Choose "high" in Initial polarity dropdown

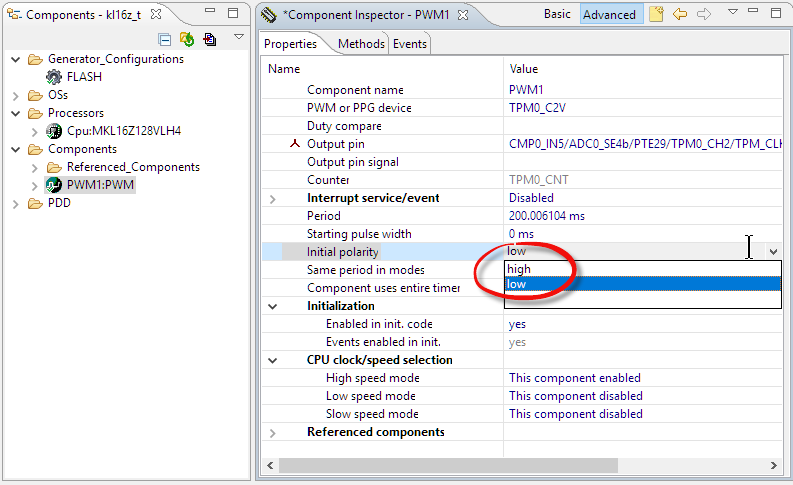pyautogui.click(x=520, y=269)
